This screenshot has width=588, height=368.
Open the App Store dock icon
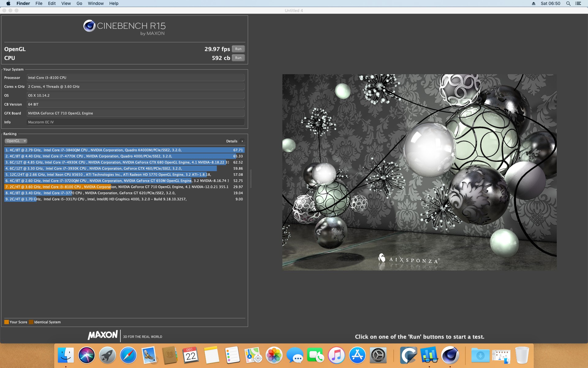click(357, 355)
